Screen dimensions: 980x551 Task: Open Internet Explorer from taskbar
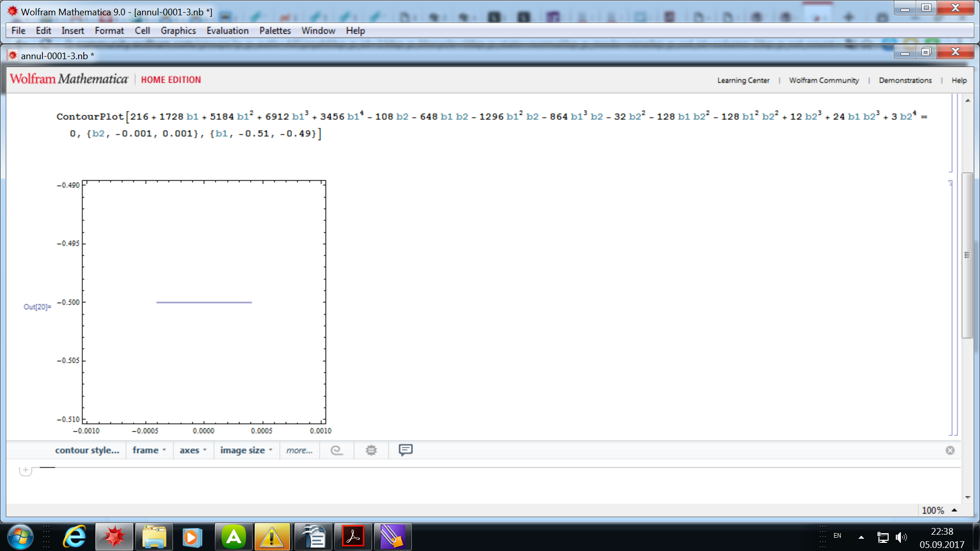pyautogui.click(x=75, y=537)
